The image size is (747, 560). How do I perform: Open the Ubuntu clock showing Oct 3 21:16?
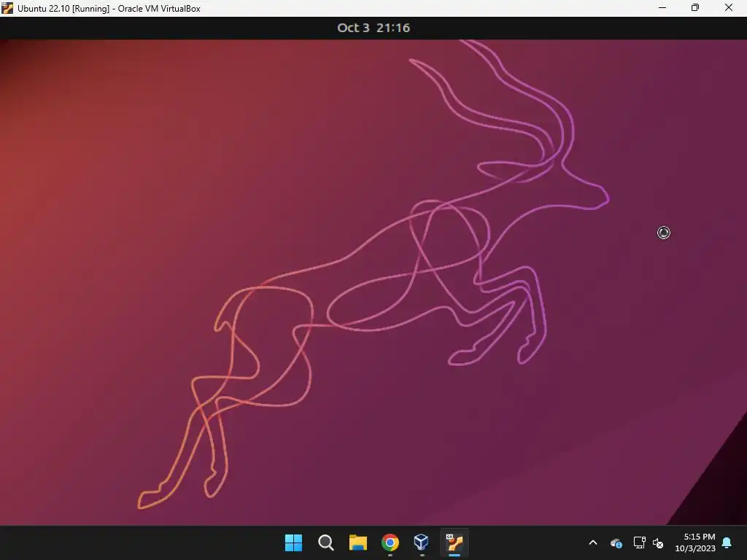(x=373, y=28)
